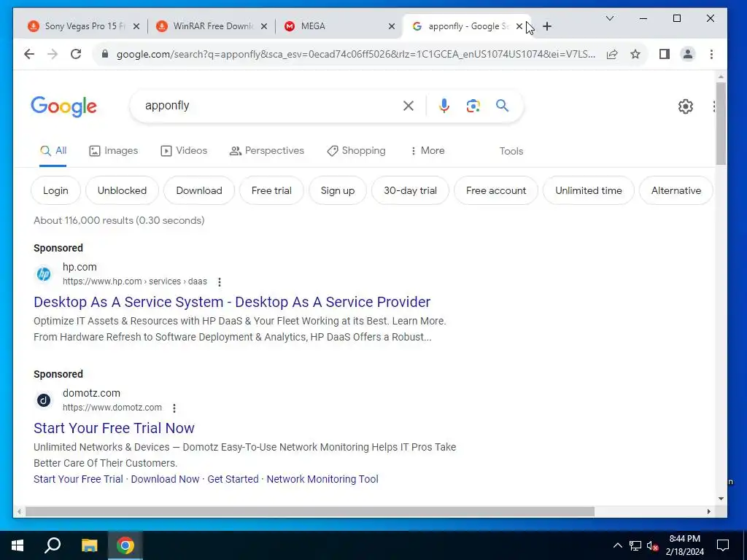Open options dots next to domotz.com ad

174,408
